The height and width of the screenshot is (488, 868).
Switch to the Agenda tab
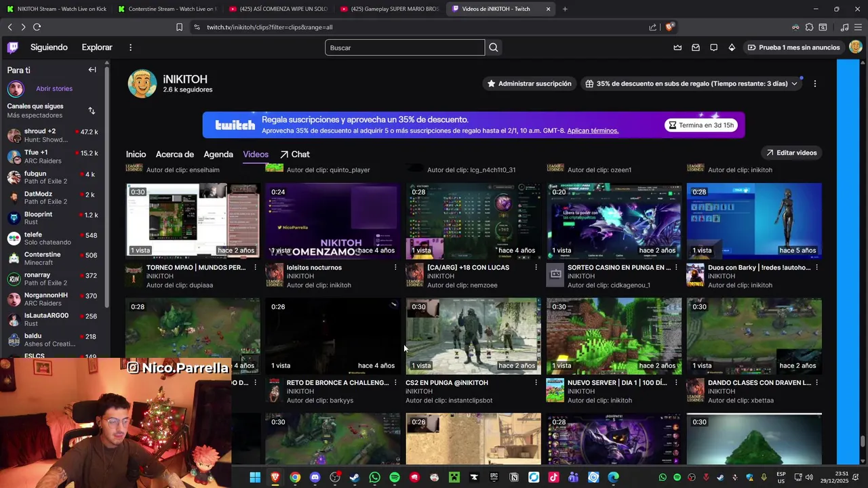point(218,155)
